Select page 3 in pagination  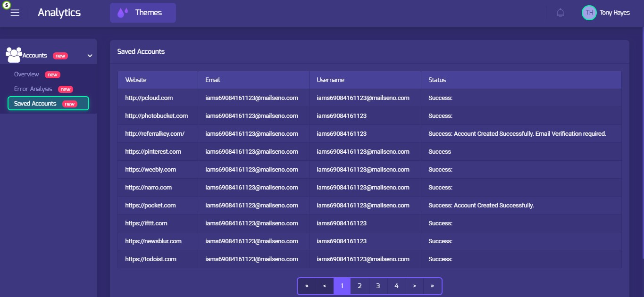pos(378,286)
